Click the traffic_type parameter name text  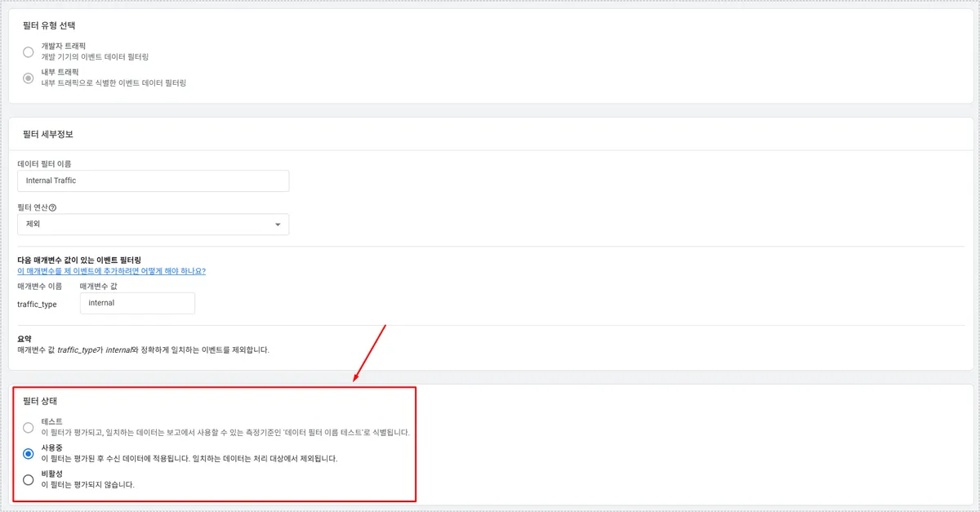click(37, 305)
